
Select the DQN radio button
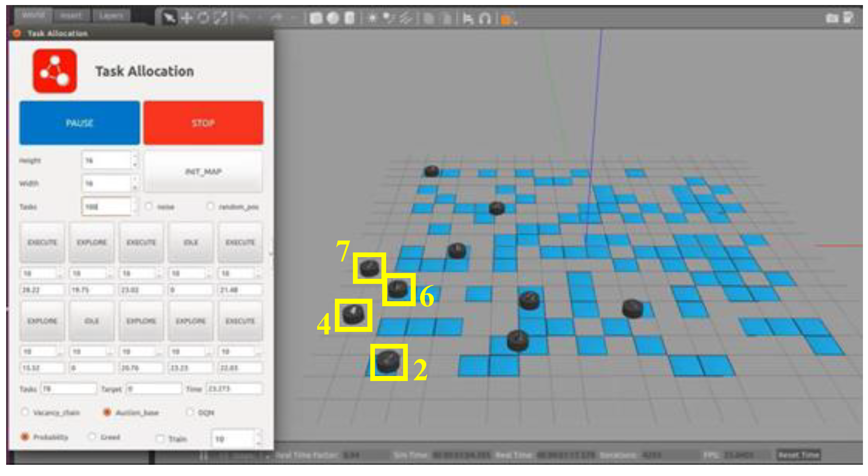point(190,412)
